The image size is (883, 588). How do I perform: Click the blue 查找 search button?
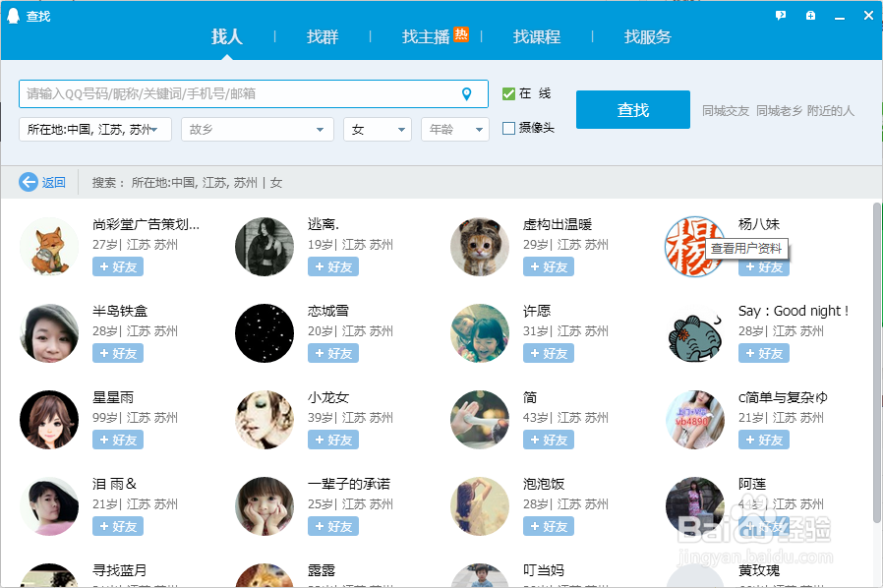633,109
